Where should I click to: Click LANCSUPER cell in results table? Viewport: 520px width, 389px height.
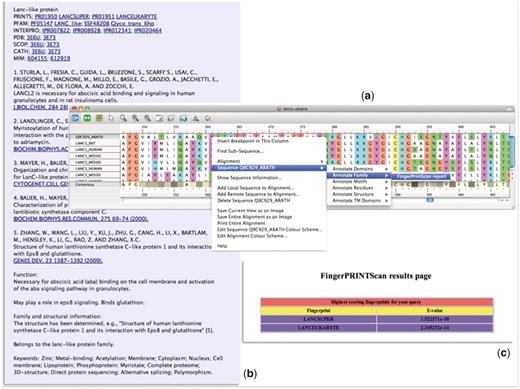pos(318,319)
